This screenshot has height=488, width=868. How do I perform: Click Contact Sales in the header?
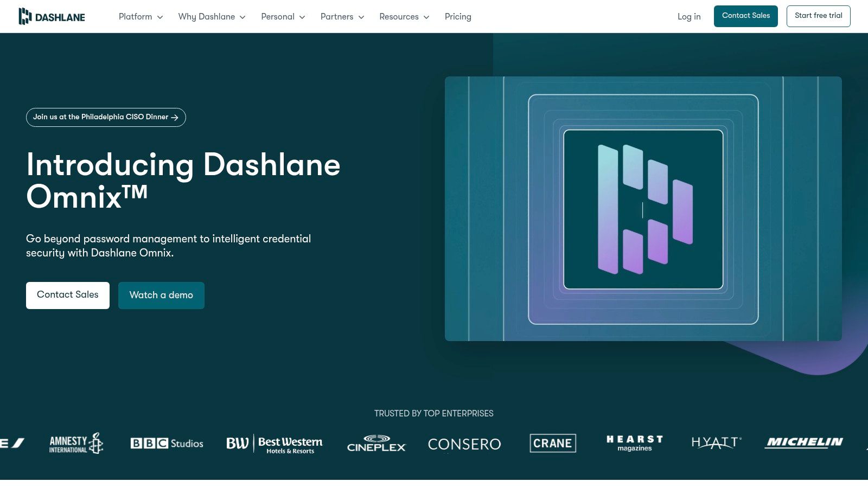tap(746, 16)
